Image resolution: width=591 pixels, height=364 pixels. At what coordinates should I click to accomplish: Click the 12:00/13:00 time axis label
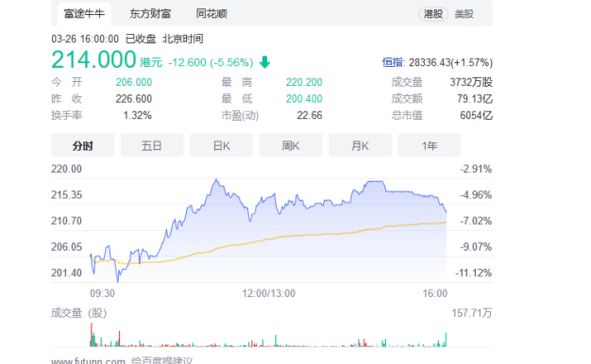tap(269, 293)
